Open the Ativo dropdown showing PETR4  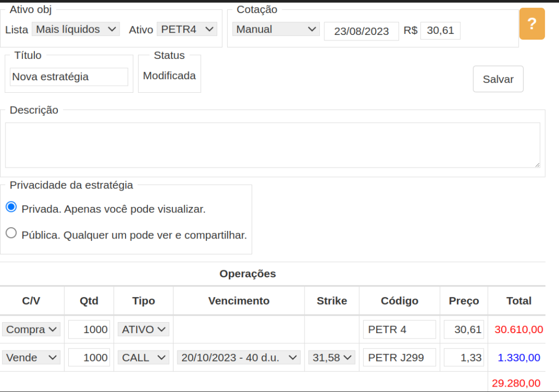coord(187,29)
